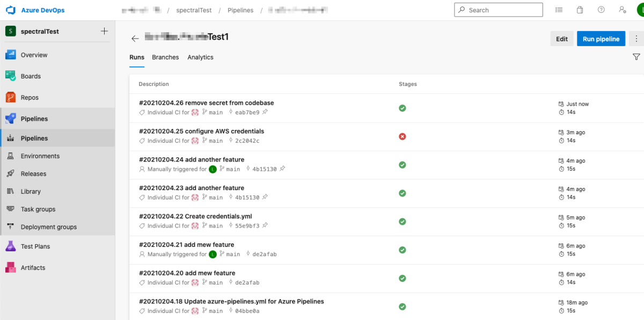The height and width of the screenshot is (320, 644).
Task: Click commit hash 4b15130 on run #20210204.24
Action: click(x=265, y=169)
